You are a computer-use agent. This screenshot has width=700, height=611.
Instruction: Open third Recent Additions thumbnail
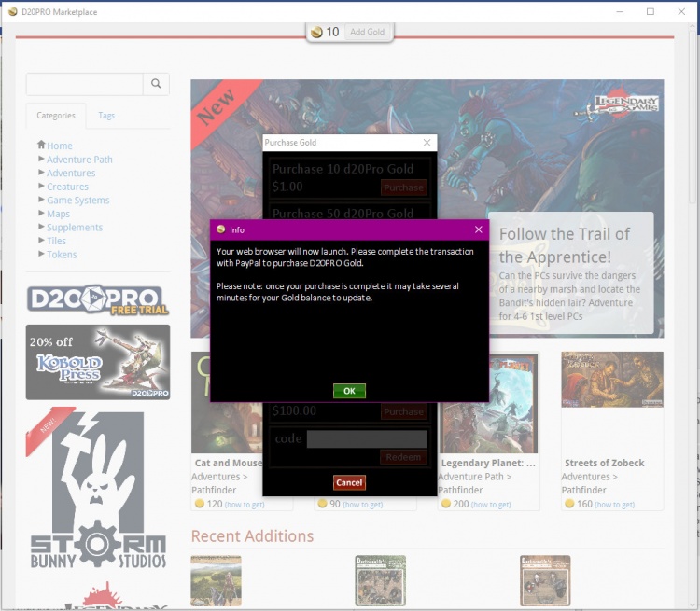pos(545,580)
